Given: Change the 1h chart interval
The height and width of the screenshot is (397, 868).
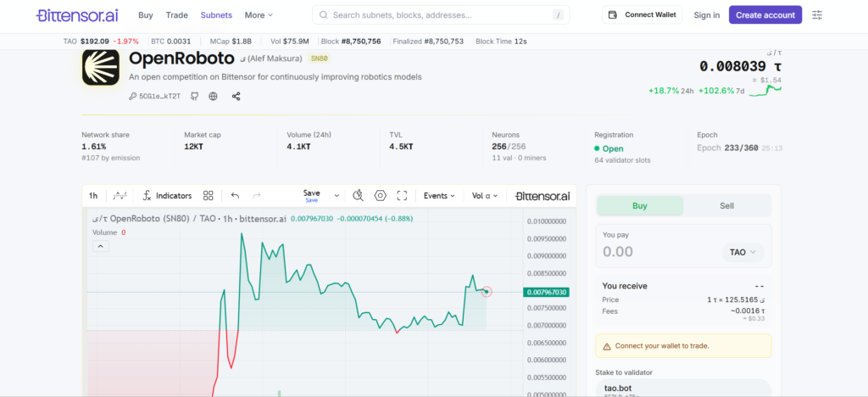Looking at the screenshot, I should (93, 195).
